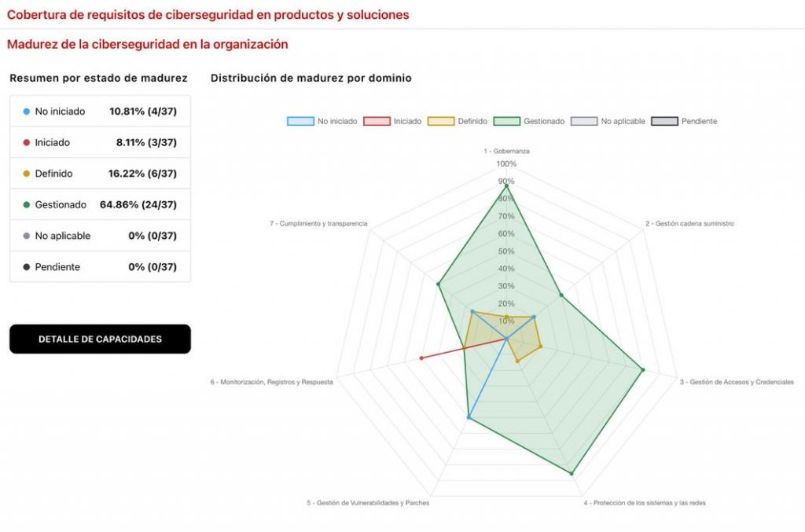Viewport: 805px width, 532px height.
Task: Click the red Iniciado point on Monitorización axis
Action: [x=421, y=358]
